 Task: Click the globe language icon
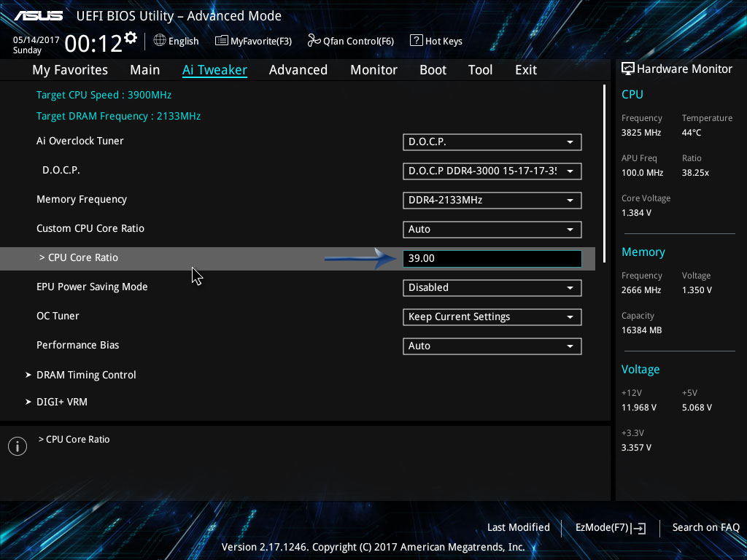coord(160,41)
